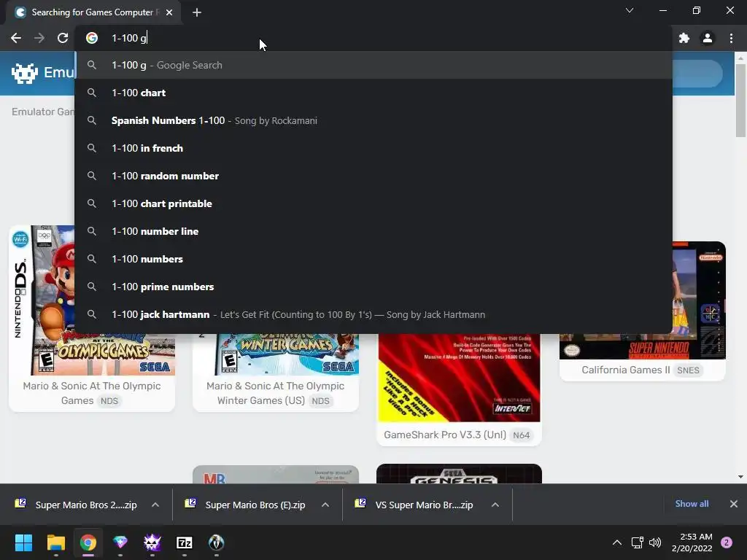The width and height of the screenshot is (747, 560).
Task: Open a new browser tab
Action: [197, 12]
